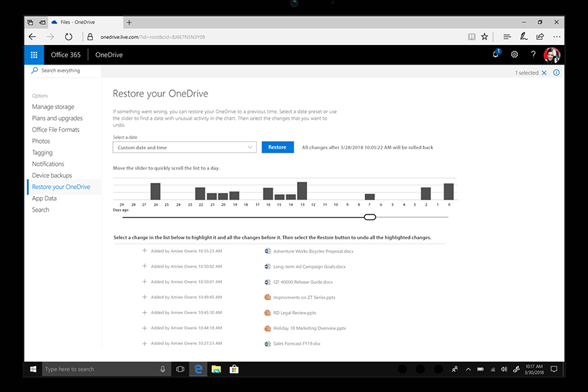Click the days-ago slider handle
The height and width of the screenshot is (392, 588).
pos(370,217)
